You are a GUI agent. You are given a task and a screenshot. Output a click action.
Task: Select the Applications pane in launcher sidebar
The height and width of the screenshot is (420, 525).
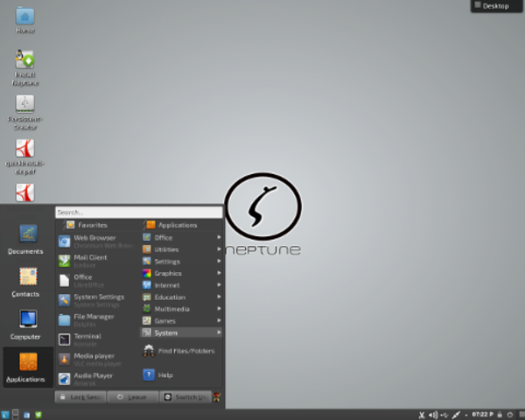click(28, 367)
